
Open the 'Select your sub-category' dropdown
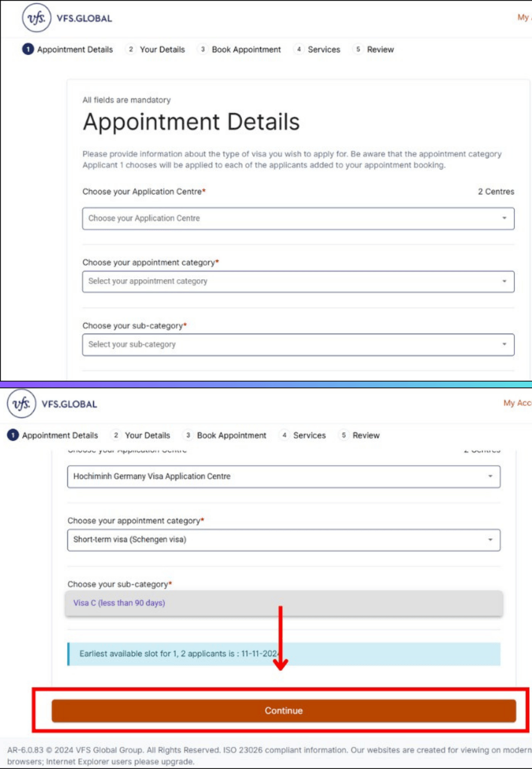point(298,345)
